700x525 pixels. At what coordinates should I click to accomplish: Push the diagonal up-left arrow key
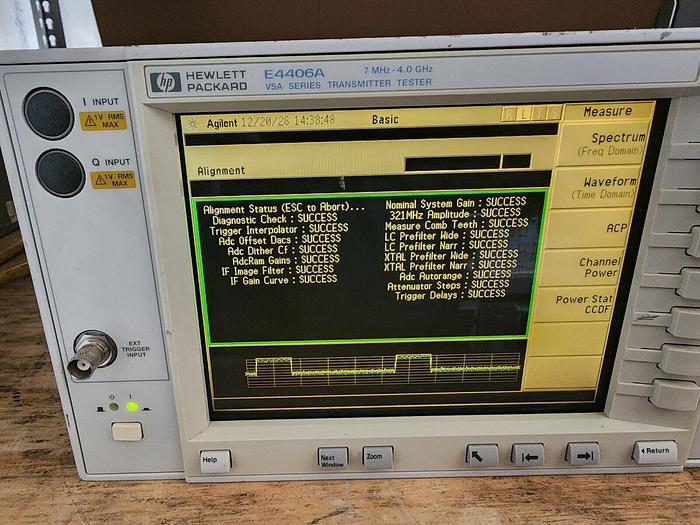click(482, 456)
